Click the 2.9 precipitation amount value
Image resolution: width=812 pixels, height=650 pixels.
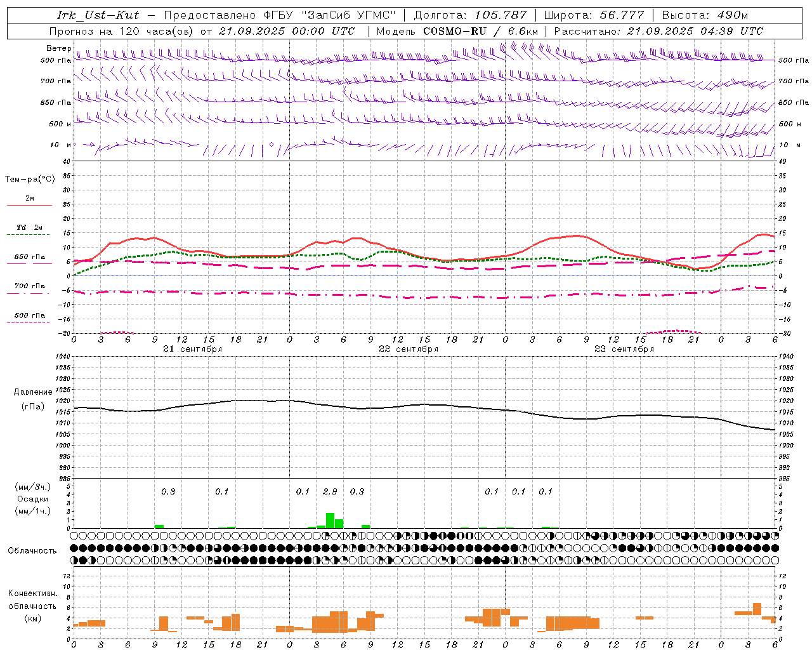coord(330,491)
